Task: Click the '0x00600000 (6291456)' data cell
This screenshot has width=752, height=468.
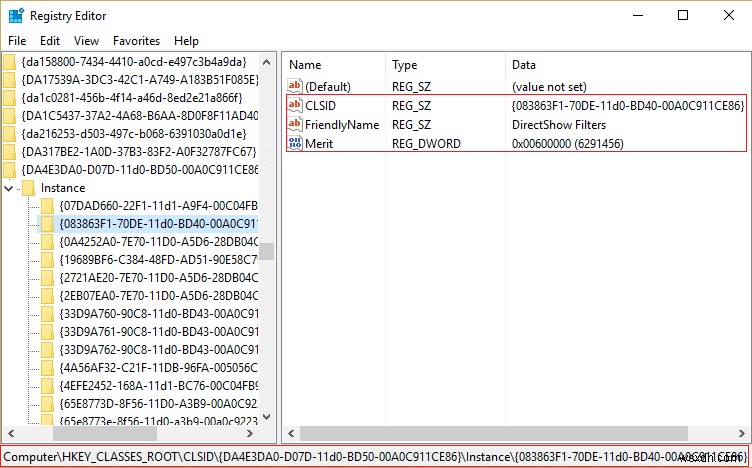Action: point(568,143)
